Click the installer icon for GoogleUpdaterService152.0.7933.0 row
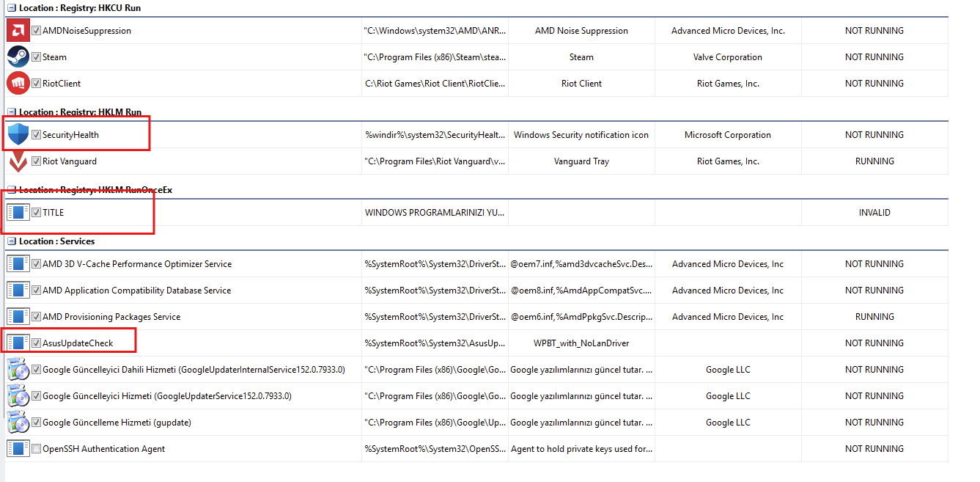This screenshot has width=980, height=482. coord(18,396)
